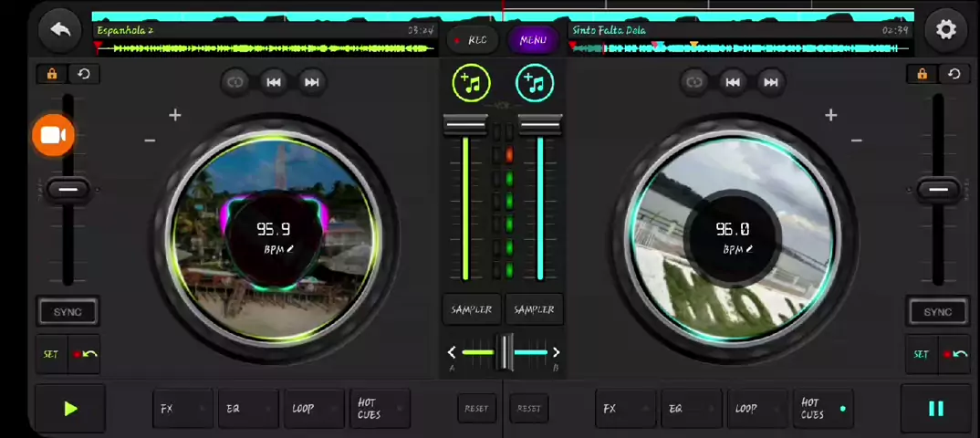This screenshot has width=980, height=438.
Task: Start recording with the REC button
Action: [472, 40]
